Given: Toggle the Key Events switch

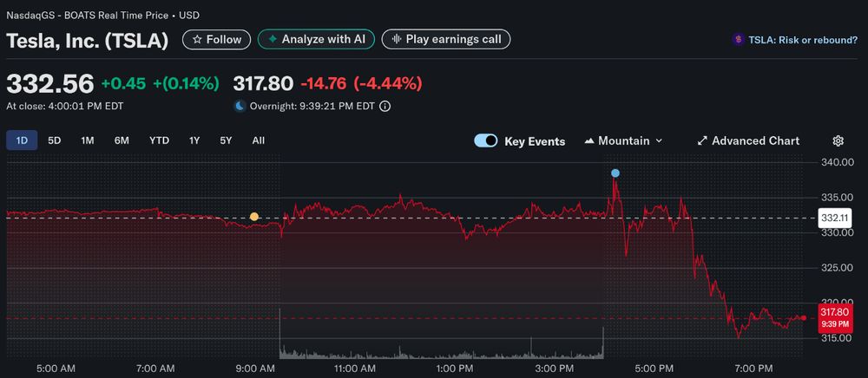Looking at the screenshot, I should 486,141.
